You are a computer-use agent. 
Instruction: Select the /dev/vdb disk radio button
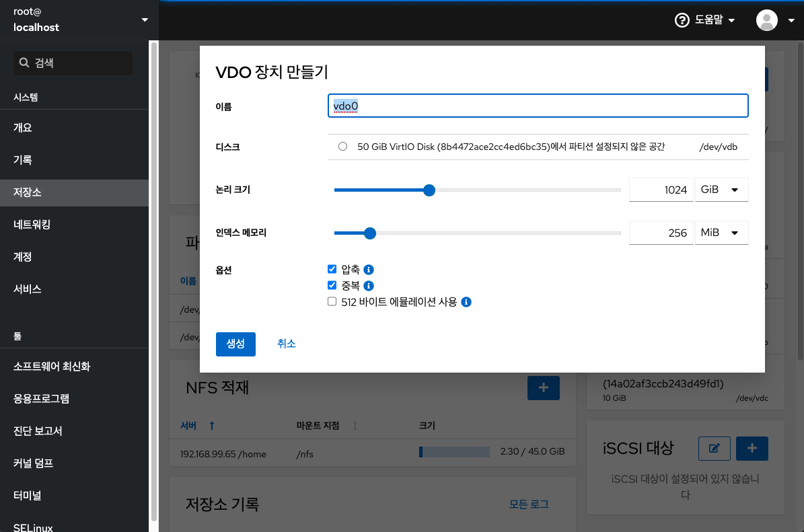click(x=342, y=146)
